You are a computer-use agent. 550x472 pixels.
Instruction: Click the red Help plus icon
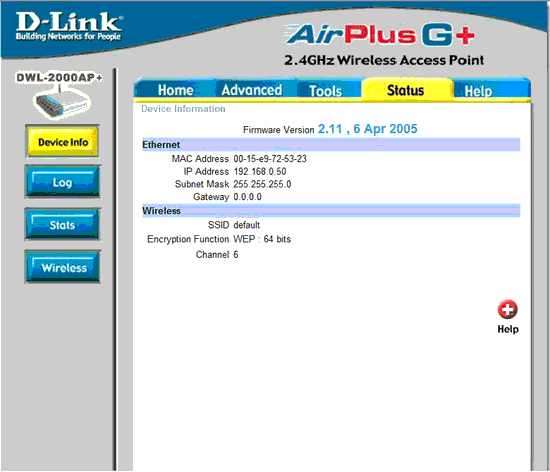coord(507,309)
